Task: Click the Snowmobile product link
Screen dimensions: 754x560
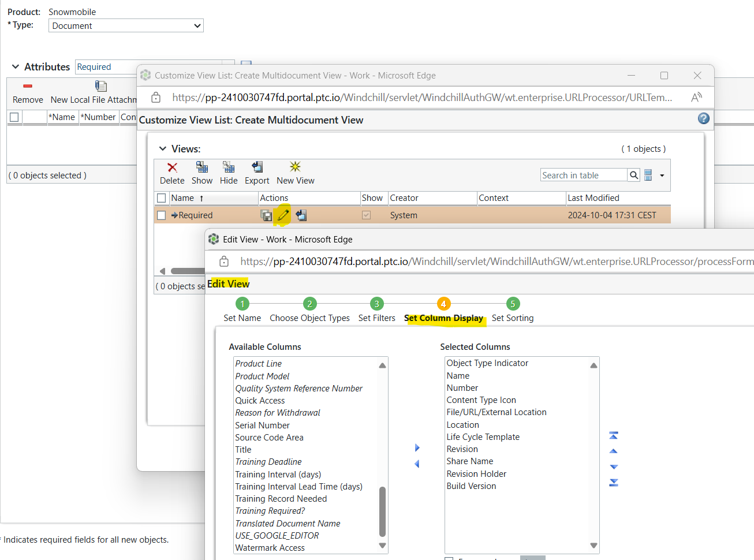Action: 72,12
